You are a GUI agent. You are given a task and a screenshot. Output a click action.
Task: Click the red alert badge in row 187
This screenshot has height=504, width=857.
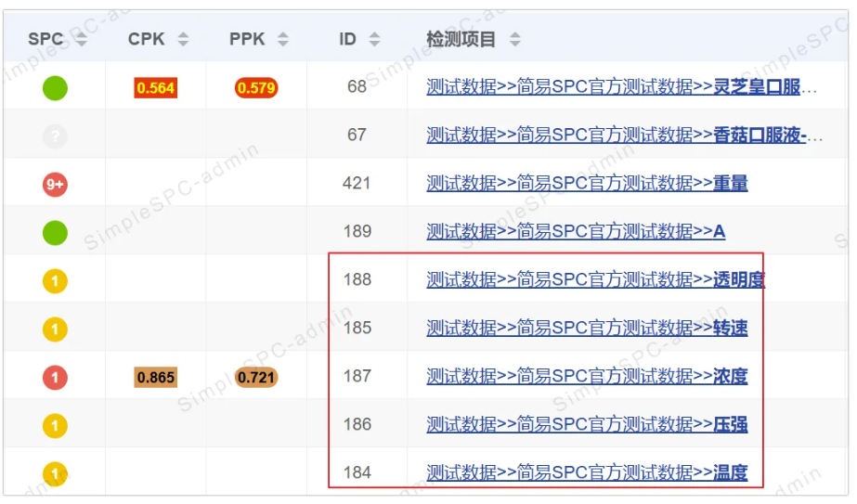(x=55, y=377)
